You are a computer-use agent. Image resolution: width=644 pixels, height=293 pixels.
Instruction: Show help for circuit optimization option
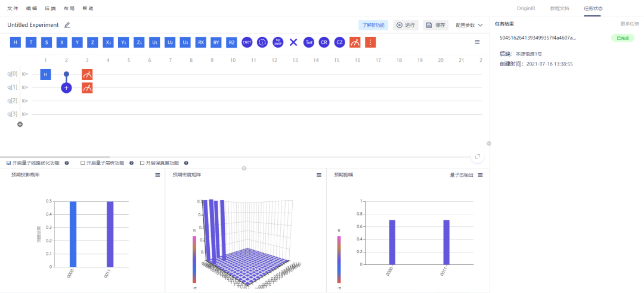coord(67,163)
